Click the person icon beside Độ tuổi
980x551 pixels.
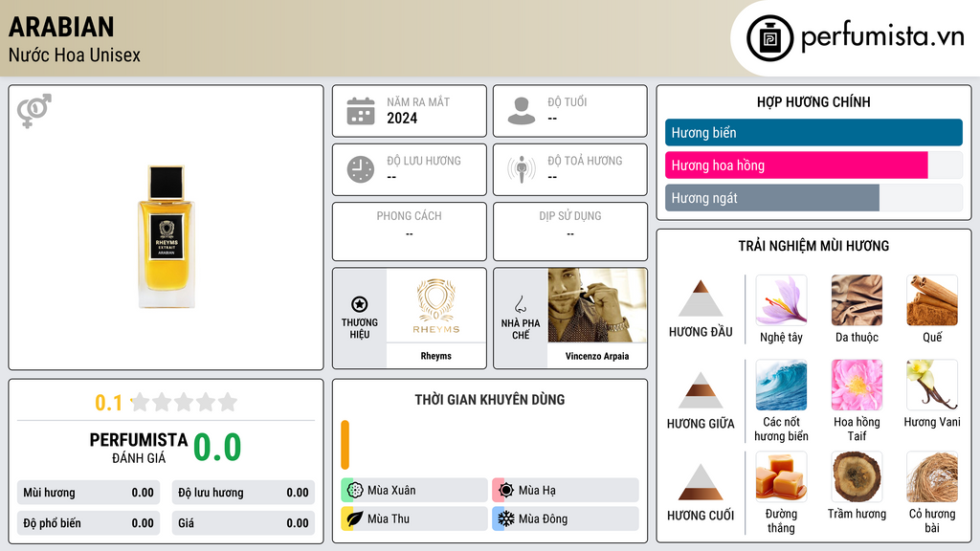(x=522, y=111)
